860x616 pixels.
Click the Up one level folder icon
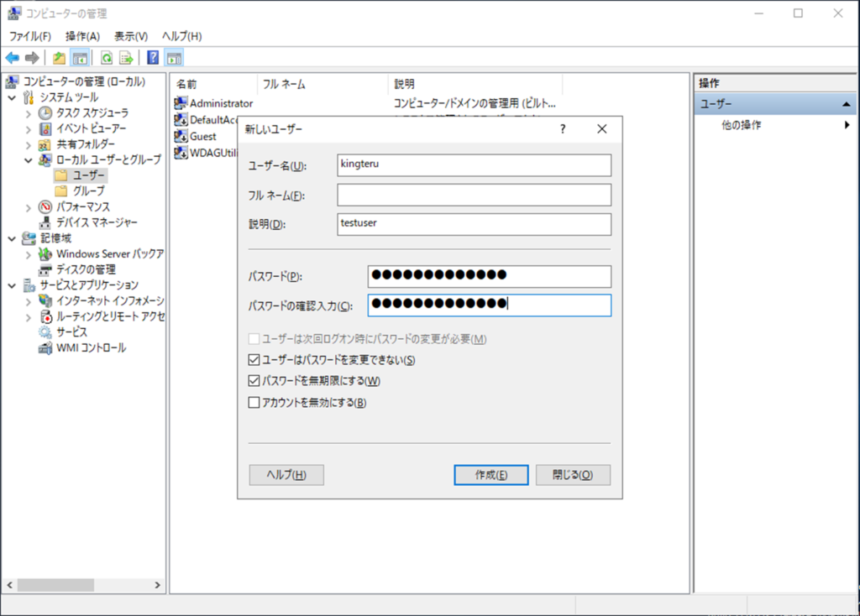(x=59, y=58)
